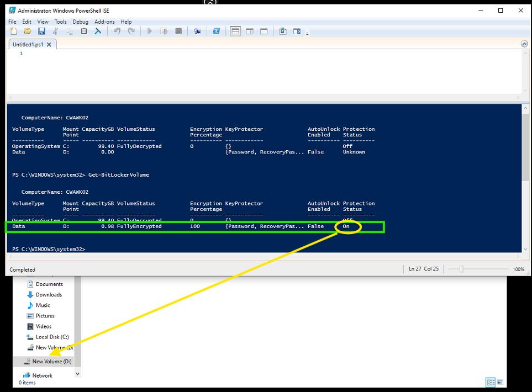532x392 pixels.
Task: Click the Open script folder icon
Action: 28,31
